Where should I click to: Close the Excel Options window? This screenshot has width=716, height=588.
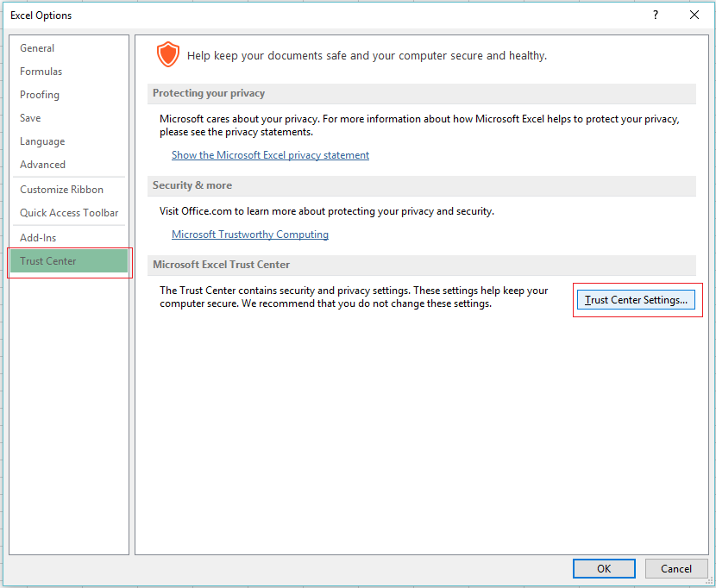694,15
